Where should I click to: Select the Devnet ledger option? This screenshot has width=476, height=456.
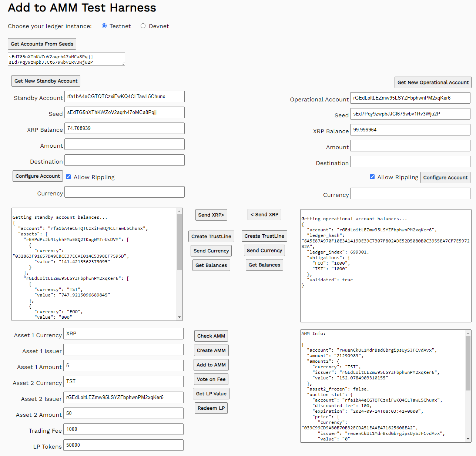tap(143, 26)
